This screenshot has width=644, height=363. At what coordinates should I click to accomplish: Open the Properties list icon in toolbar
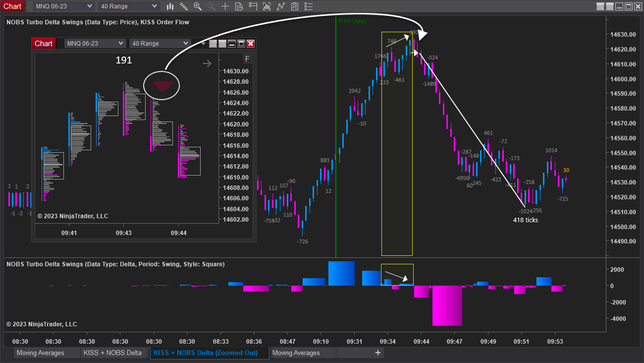click(x=309, y=6)
